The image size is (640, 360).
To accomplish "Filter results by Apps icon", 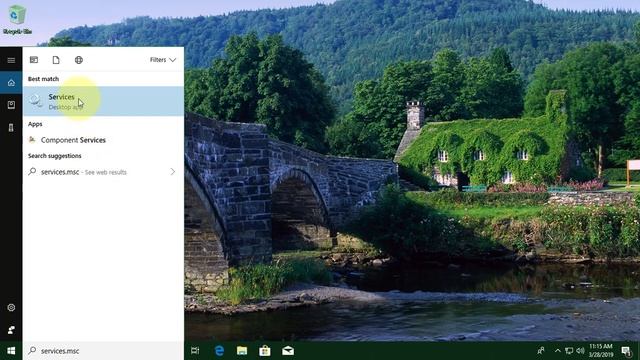I will point(34,60).
